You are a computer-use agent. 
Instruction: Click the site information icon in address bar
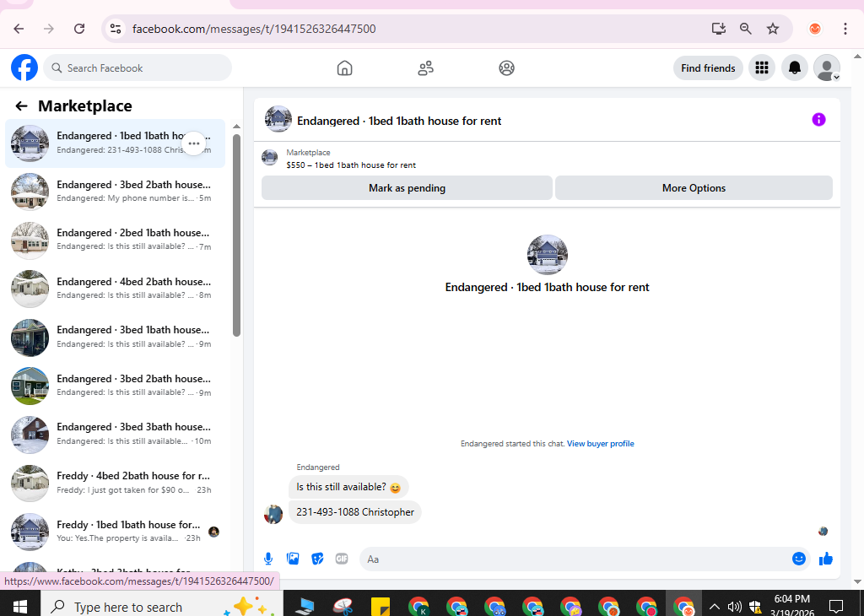pos(115,29)
